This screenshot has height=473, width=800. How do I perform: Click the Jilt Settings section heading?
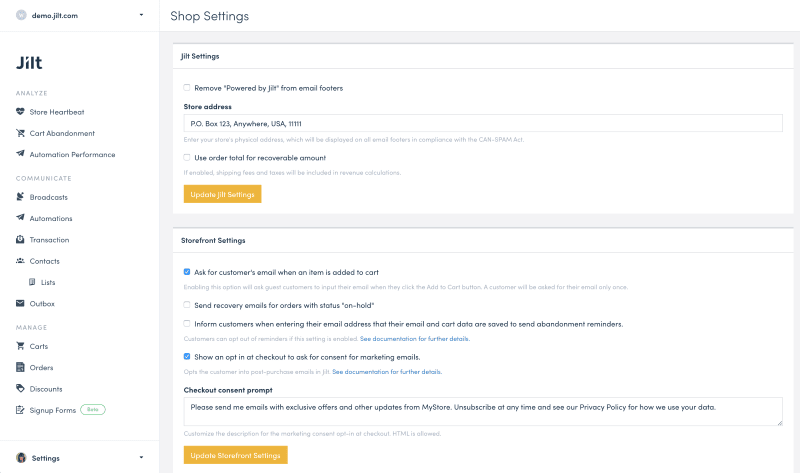[200, 56]
